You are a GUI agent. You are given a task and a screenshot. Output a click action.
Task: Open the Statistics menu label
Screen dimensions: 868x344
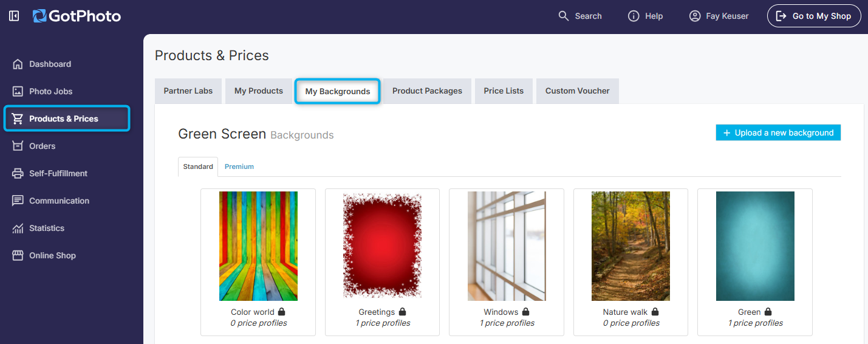click(x=47, y=228)
